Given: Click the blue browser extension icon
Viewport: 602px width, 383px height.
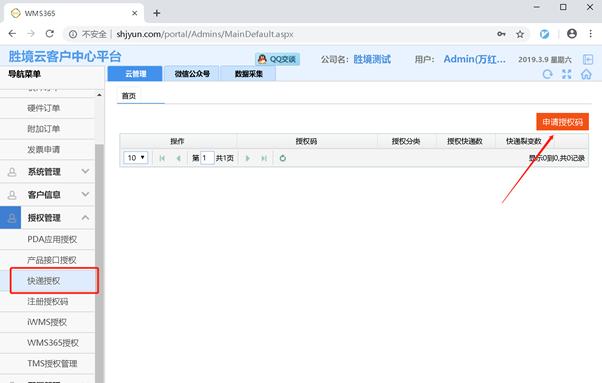Looking at the screenshot, I should tap(544, 34).
